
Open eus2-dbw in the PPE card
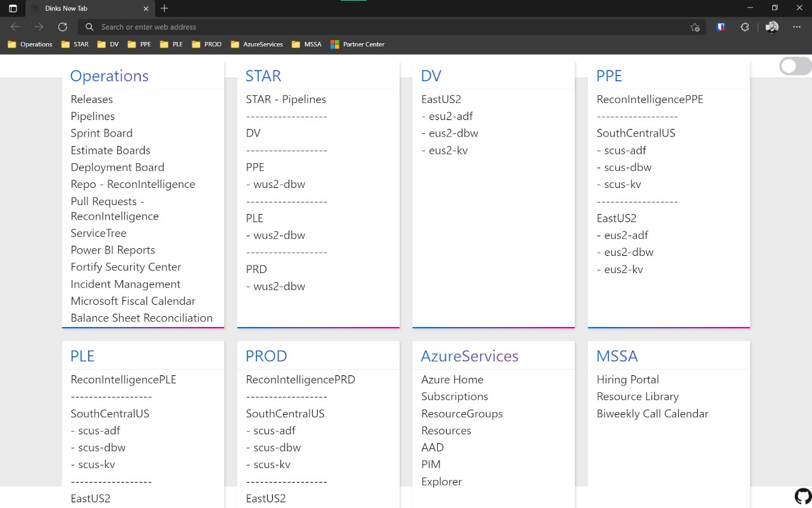pos(625,252)
